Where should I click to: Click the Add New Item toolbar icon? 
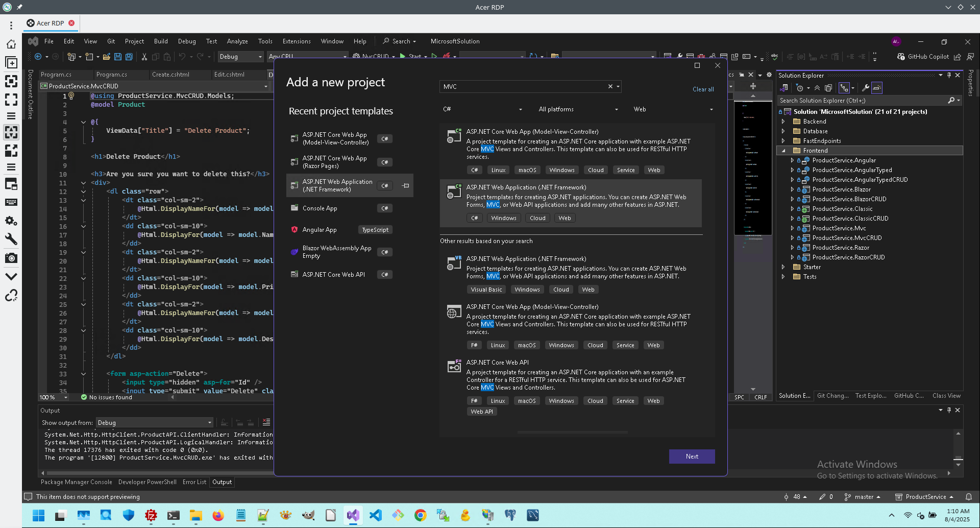tap(89, 57)
